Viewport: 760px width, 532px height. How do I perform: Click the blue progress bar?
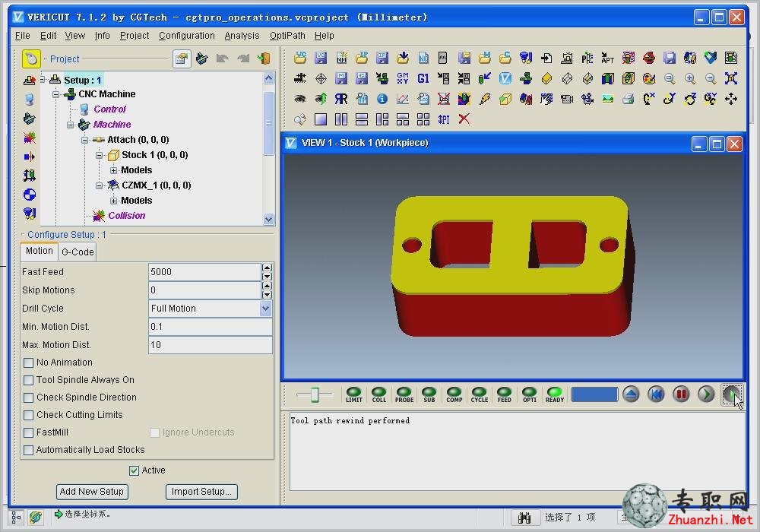[594, 395]
